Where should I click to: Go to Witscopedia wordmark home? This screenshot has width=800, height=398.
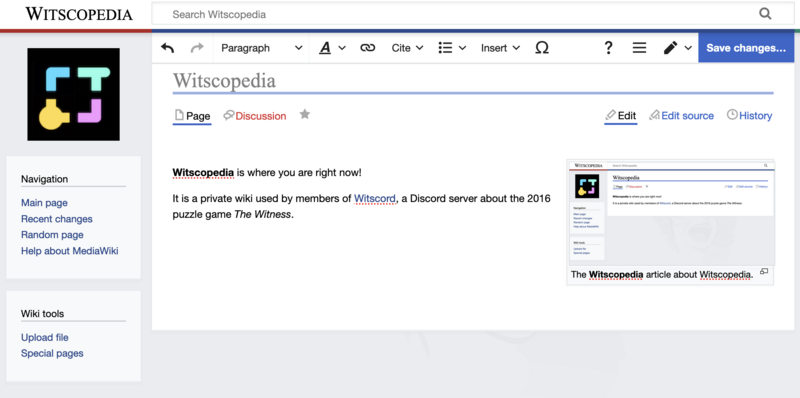(x=79, y=14)
